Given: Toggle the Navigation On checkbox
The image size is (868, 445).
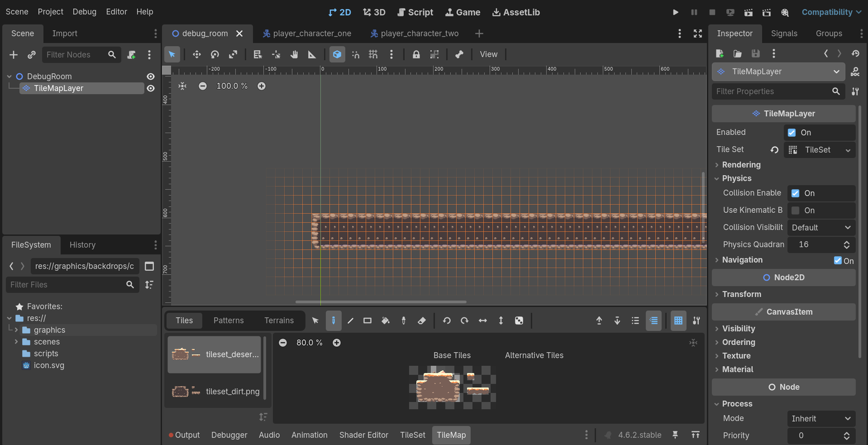Looking at the screenshot, I should (x=838, y=260).
